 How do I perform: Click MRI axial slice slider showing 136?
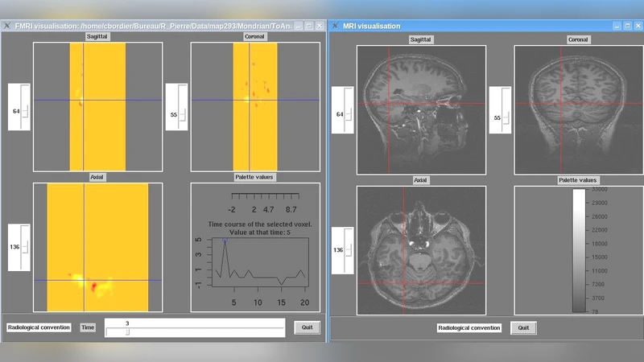(x=343, y=250)
